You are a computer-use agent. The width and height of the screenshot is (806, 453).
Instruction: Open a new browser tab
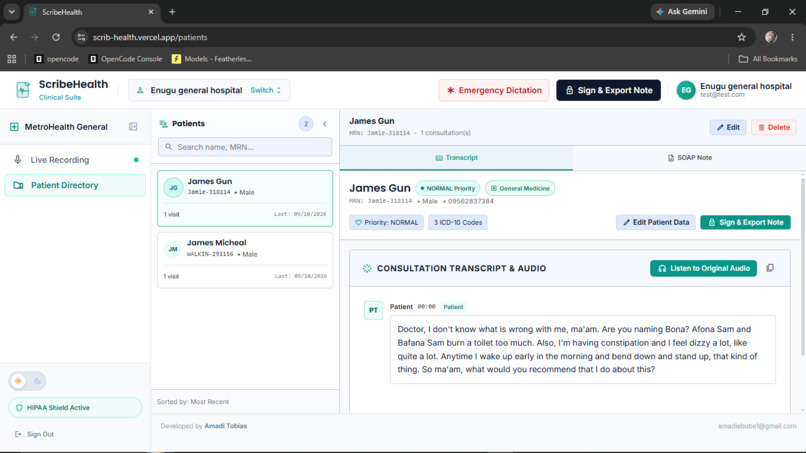[x=172, y=12]
